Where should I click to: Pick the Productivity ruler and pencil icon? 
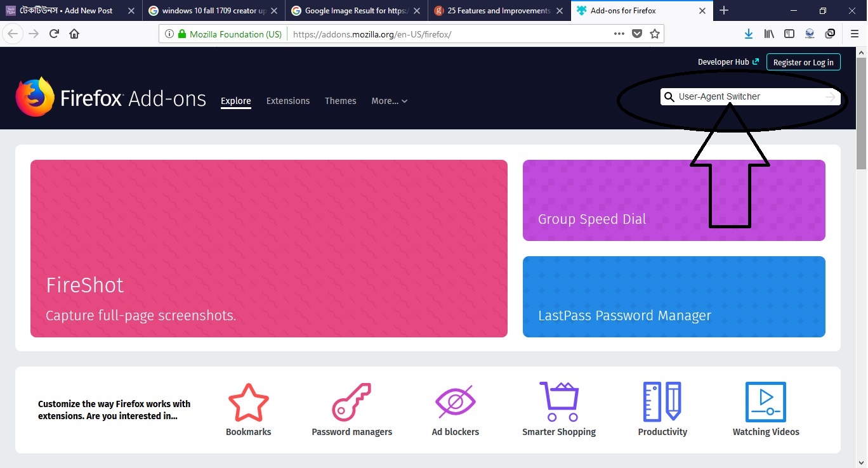(662, 402)
